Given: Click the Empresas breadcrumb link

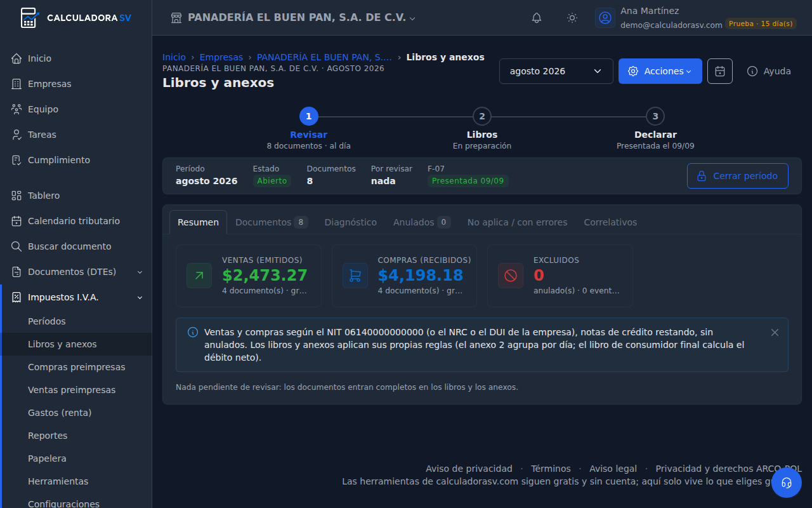Looking at the screenshot, I should pos(221,57).
